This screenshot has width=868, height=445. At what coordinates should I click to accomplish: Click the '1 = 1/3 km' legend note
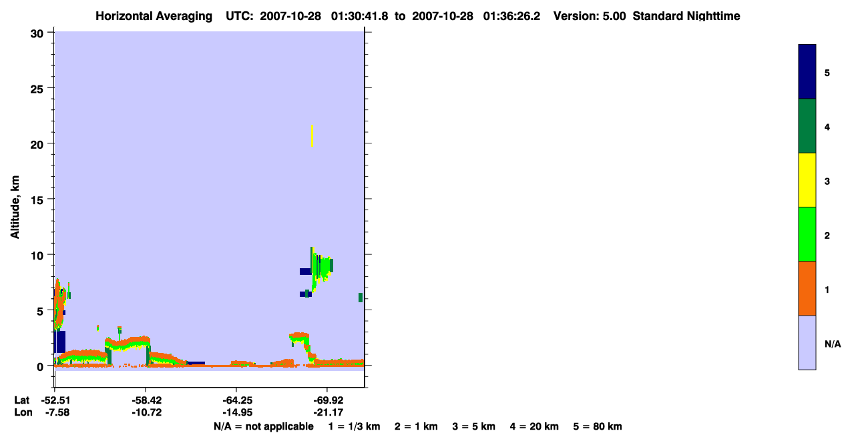(x=355, y=426)
